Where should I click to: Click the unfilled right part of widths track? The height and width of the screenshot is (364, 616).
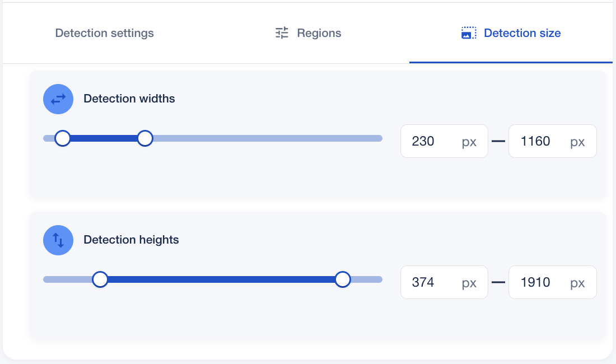click(x=263, y=138)
